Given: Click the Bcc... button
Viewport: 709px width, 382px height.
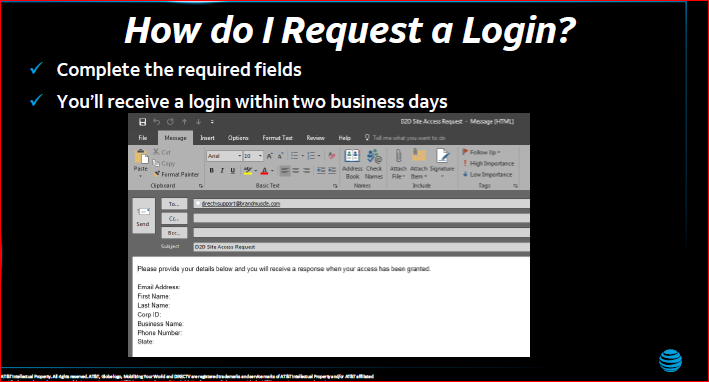Looking at the screenshot, I should pos(174,233).
